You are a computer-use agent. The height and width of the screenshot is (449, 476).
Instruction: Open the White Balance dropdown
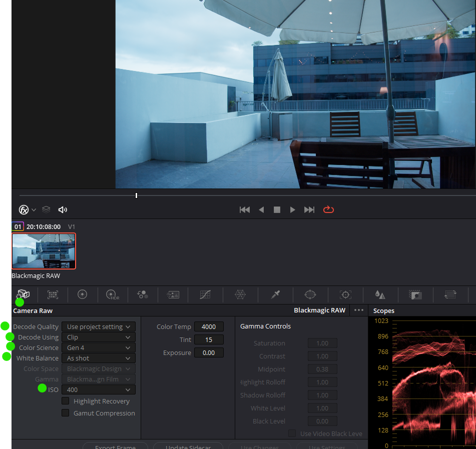99,358
